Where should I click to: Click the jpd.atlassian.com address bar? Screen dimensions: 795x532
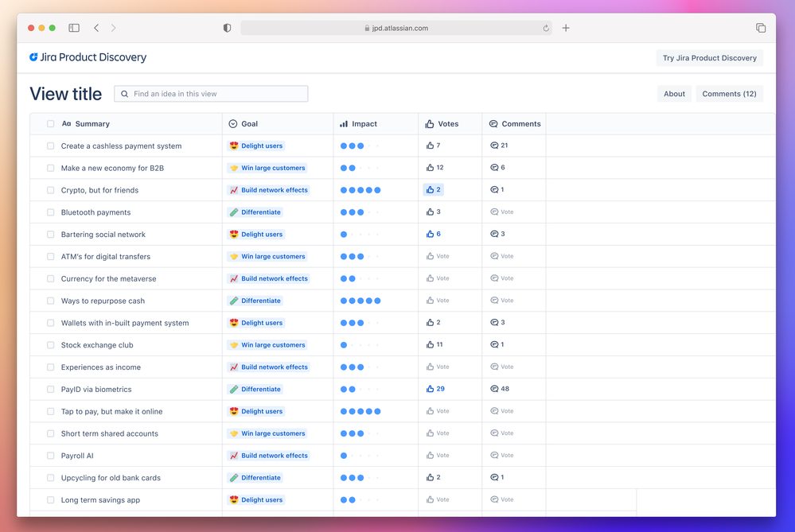(396, 28)
